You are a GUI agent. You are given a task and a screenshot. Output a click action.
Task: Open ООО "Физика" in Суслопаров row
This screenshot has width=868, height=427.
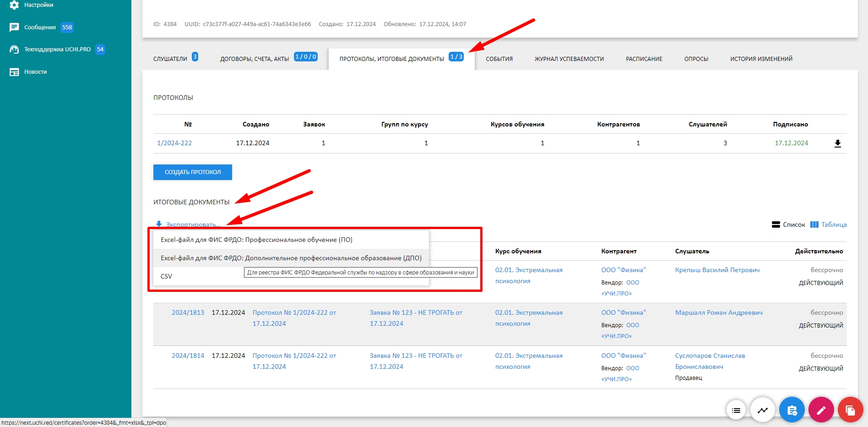point(624,356)
